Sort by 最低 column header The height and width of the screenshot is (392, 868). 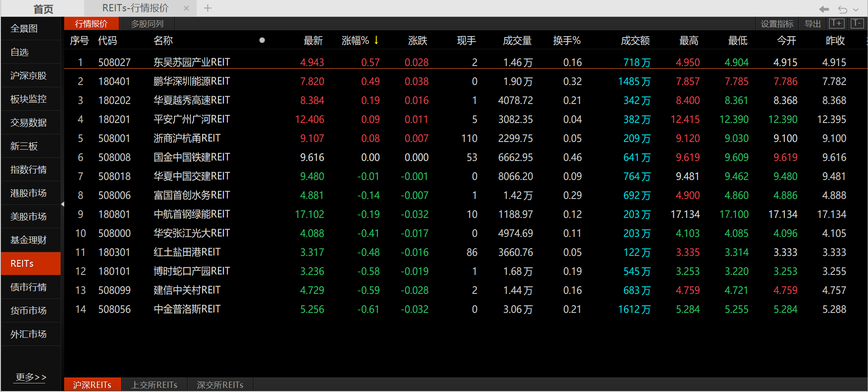pyautogui.click(x=738, y=41)
